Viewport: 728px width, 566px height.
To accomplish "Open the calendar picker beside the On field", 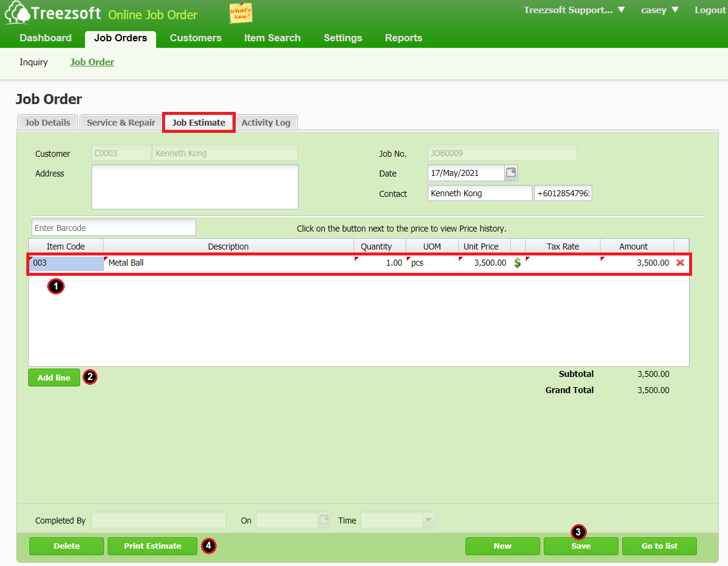I will point(324,520).
